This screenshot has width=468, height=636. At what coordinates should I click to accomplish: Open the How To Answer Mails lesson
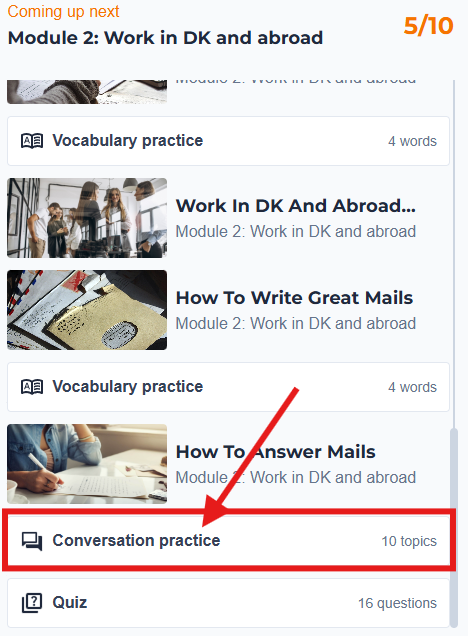(x=276, y=451)
